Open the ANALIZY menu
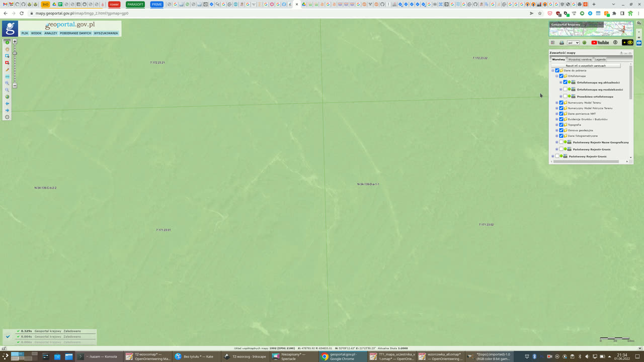This screenshot has height=362, width=644. pyautogui.click(x=51, y=33)
